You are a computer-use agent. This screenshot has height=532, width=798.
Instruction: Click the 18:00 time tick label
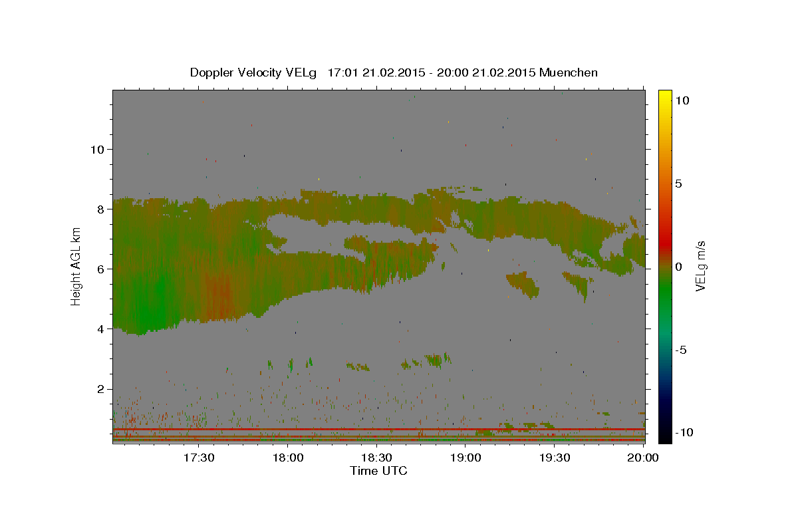pyautogui.click(x=288, y=458)
